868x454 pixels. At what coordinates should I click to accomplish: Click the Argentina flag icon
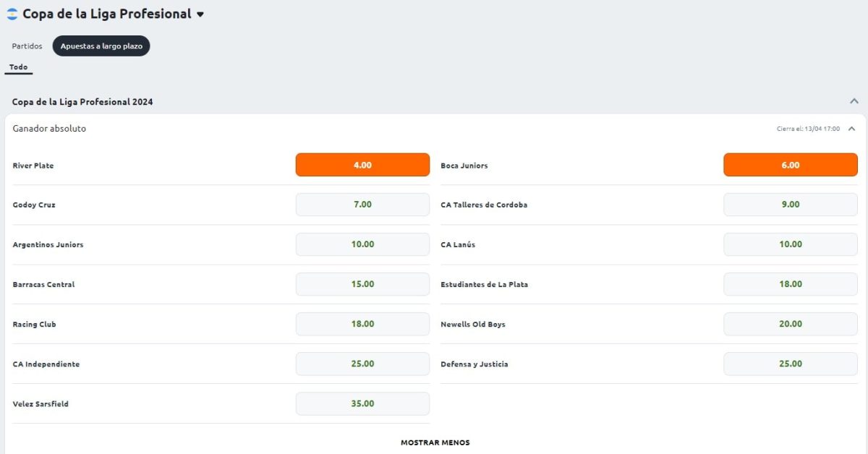coord(12,14)
